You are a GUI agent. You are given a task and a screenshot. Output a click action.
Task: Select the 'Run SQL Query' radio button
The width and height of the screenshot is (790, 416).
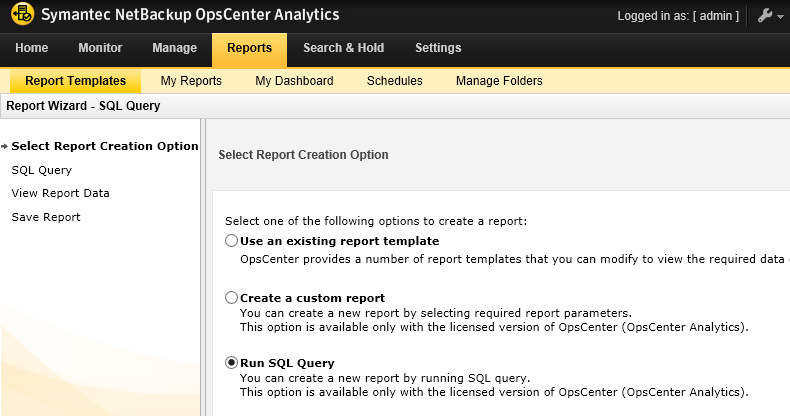(231, 363)
